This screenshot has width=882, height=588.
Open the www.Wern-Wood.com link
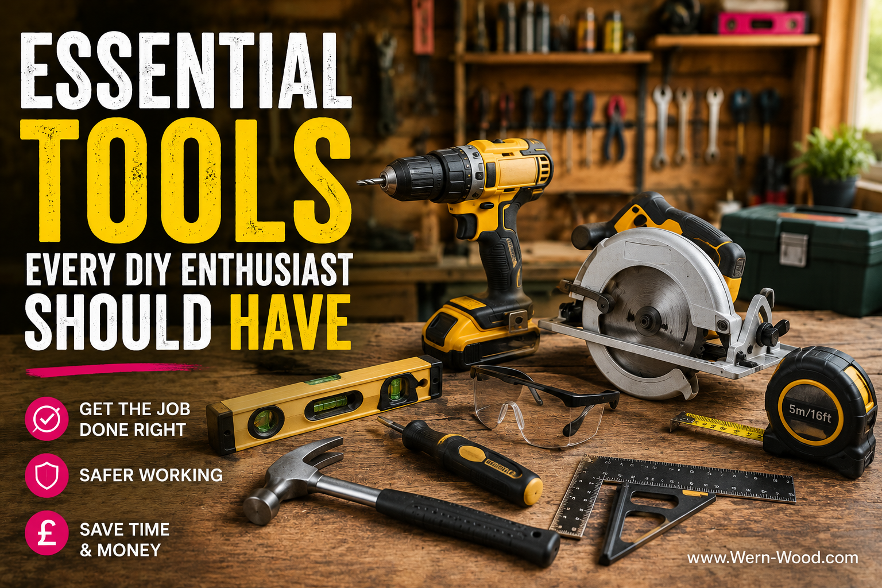772,558
